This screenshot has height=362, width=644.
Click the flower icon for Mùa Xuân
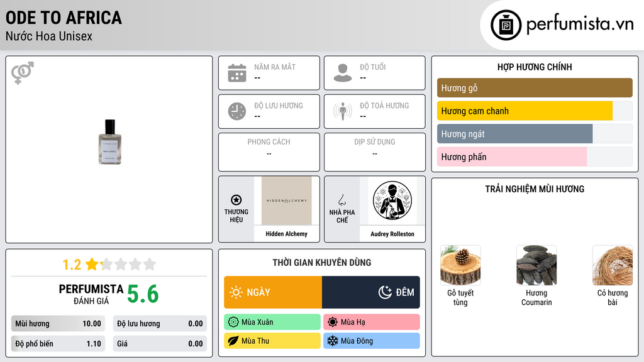[233, 322]
